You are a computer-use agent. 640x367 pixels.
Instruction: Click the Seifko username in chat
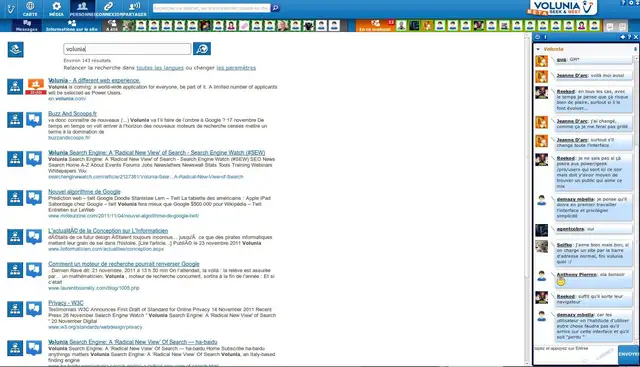[564, 245]
